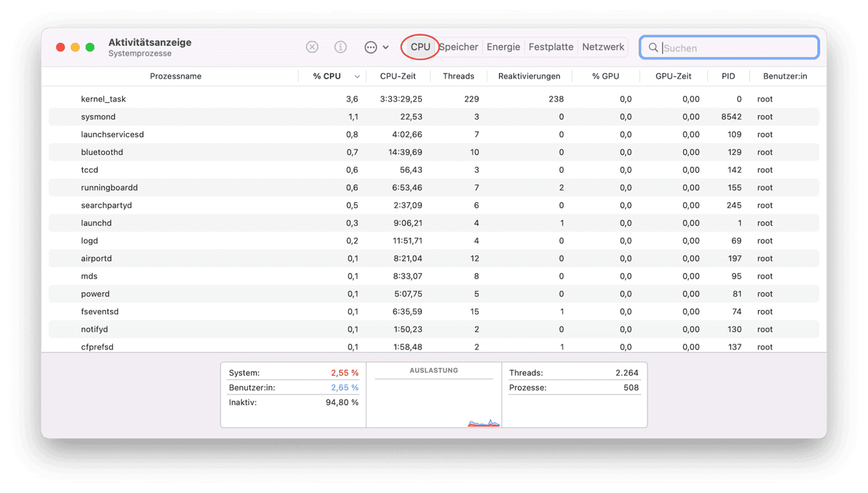The width and height of the screenshot is (868, 493).
Task: Sort by Threads column header
Action: coord(458,76)
